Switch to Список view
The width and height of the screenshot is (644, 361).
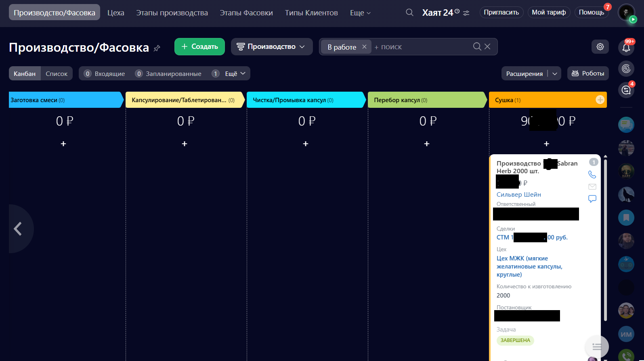[57, 73]
